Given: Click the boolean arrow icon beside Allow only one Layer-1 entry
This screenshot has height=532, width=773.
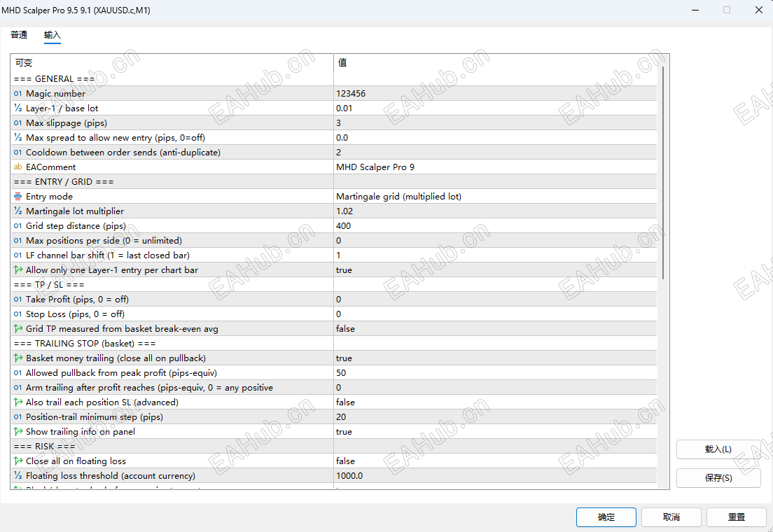Looking at the screenshot, I should point(18,269).
